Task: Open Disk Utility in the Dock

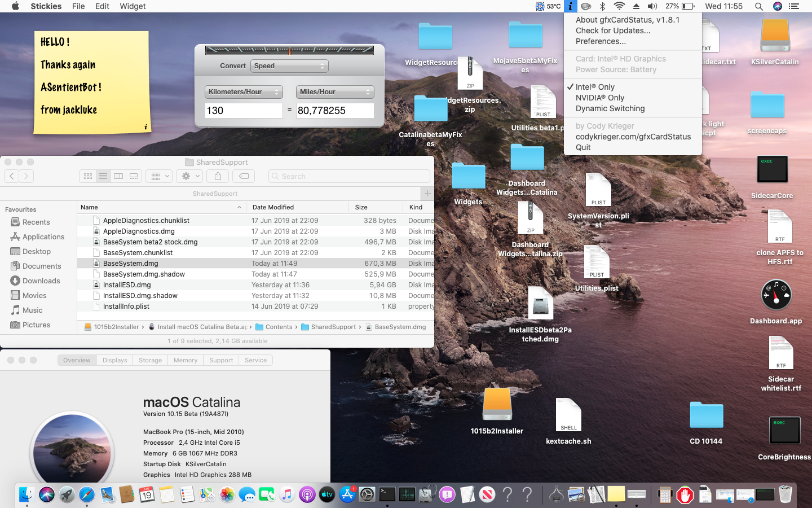Action: click(427, 495)
